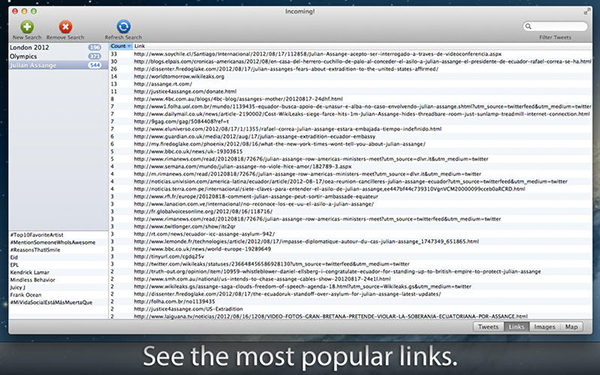Open the www.4bc.com.au blogs link

238,99
